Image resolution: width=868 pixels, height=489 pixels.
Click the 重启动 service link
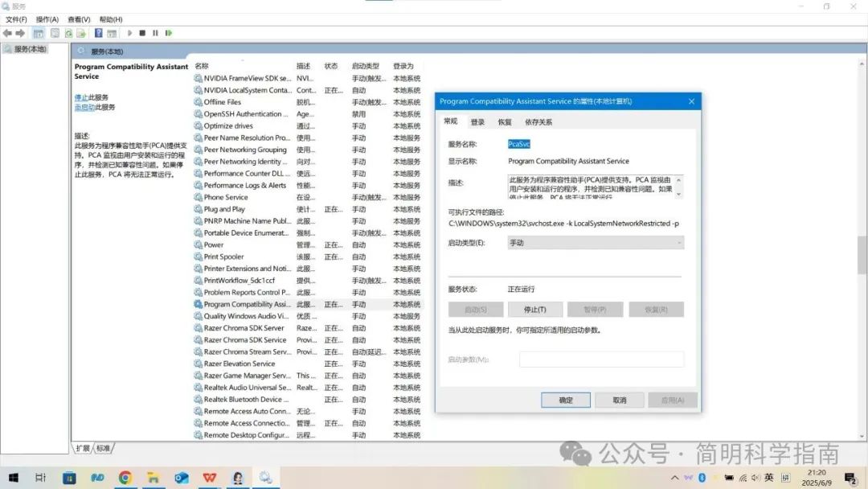click(84, 107)
